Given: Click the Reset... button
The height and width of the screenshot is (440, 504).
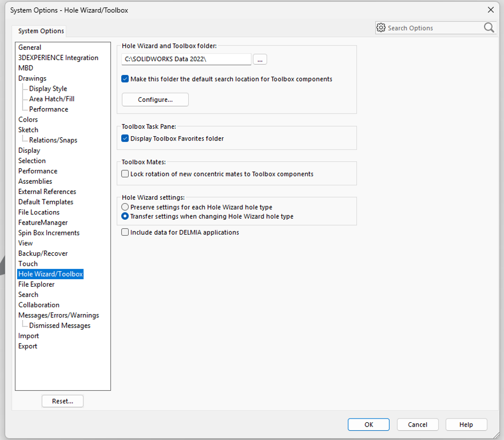Looking at the screenshot, I should click(x=63, y=401).
